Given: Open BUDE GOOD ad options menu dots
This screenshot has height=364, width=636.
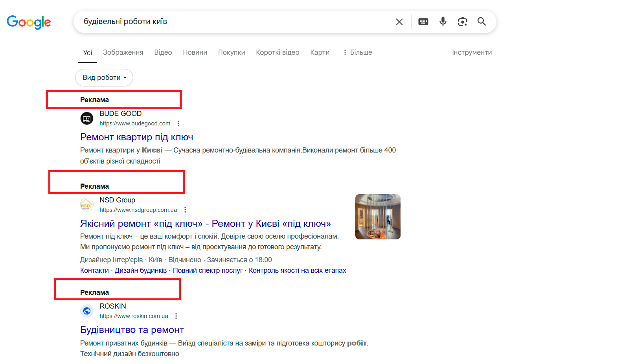Looking at the screenshot, I should 178,123.
